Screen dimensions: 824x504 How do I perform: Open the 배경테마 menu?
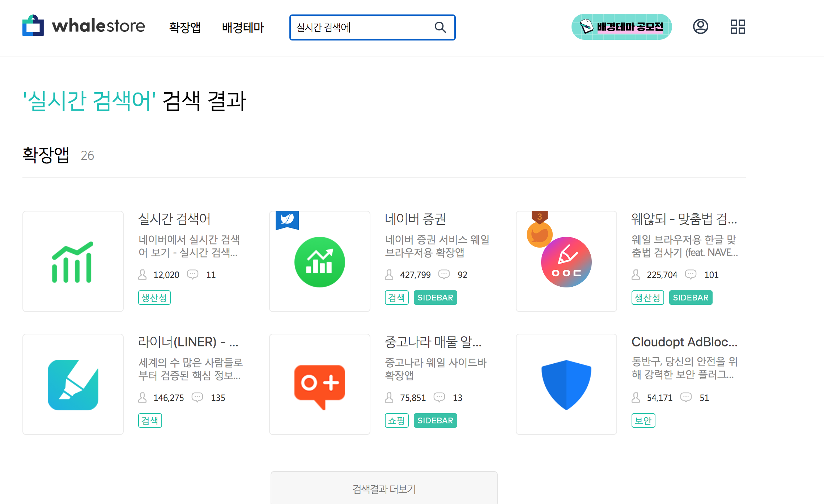tap(243, 27)
